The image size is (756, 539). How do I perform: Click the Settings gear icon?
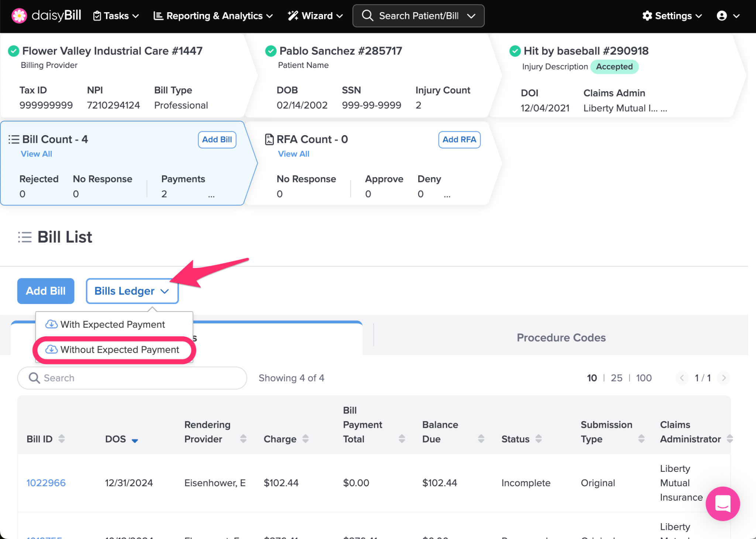[x=647, y=16]
